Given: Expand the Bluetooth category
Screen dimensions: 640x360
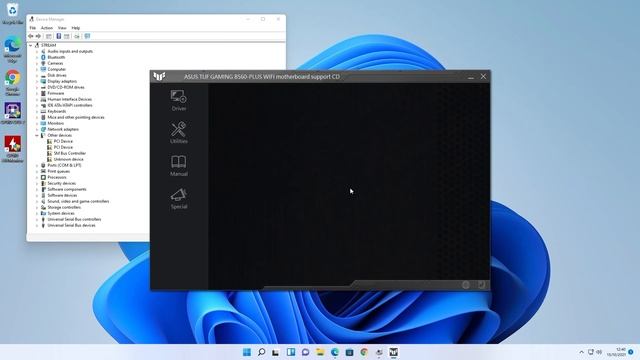Looking at the screenshot, I should pos(37,58).
